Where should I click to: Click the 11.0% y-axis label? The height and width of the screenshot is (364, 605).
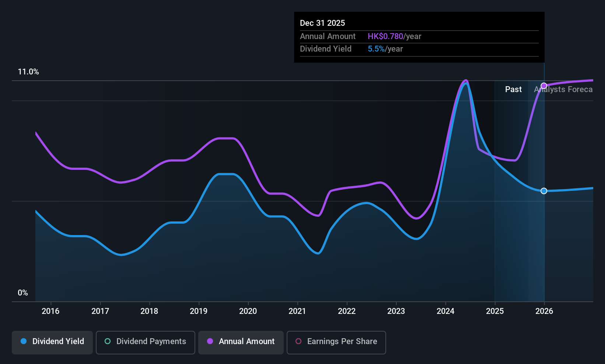click(28, 72)
